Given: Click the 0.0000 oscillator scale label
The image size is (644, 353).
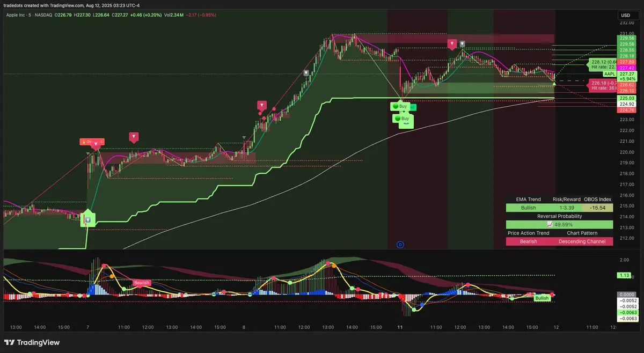Looking at the screenshot, I should click(x=627, y=295).
